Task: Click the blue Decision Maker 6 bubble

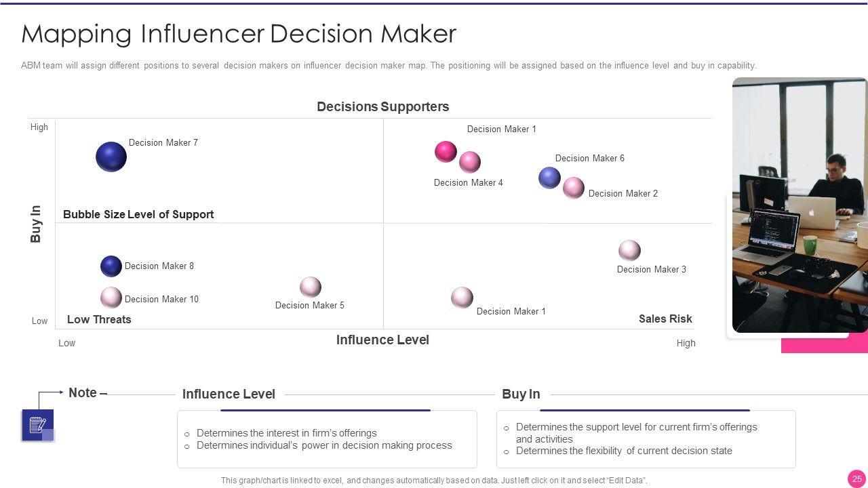Action: (549, 178)
